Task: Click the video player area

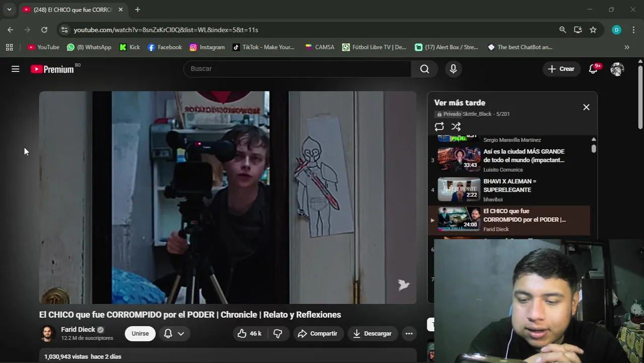Action: pyautogui.click(x=228, y=198)
